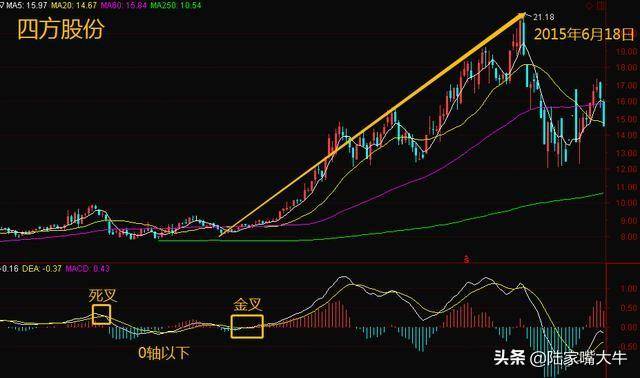This screenshot has width=640, height=378.
Task: Click the DEA: -0.37 value label
Action: pos(41,269)
